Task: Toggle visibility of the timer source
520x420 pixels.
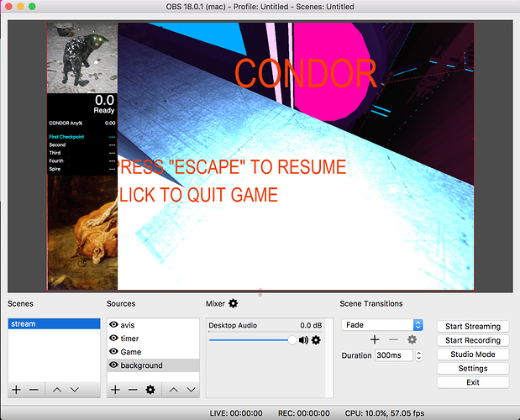Action: [114, 338]
